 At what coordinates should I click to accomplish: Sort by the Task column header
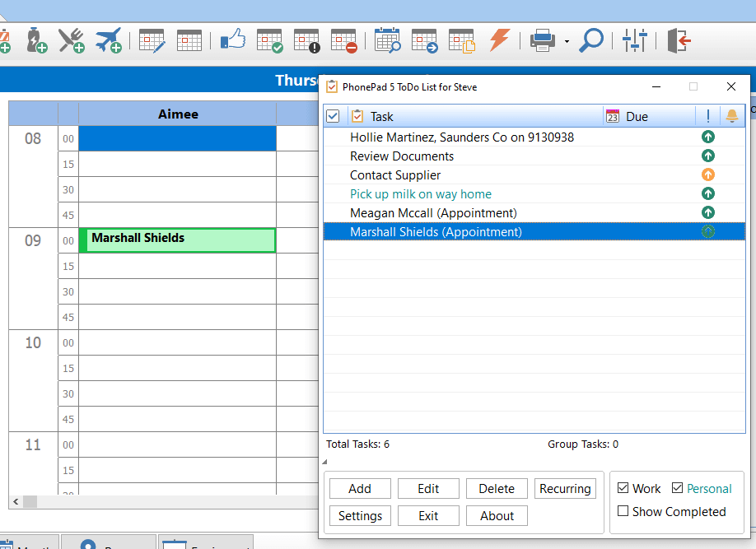475,116
